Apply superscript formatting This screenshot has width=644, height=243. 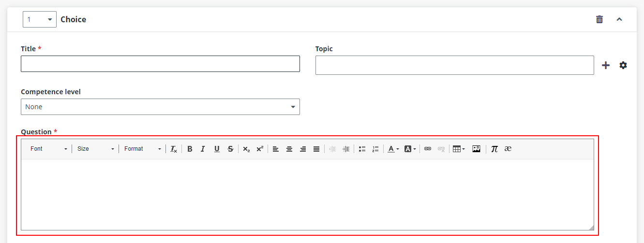point(260,149)
